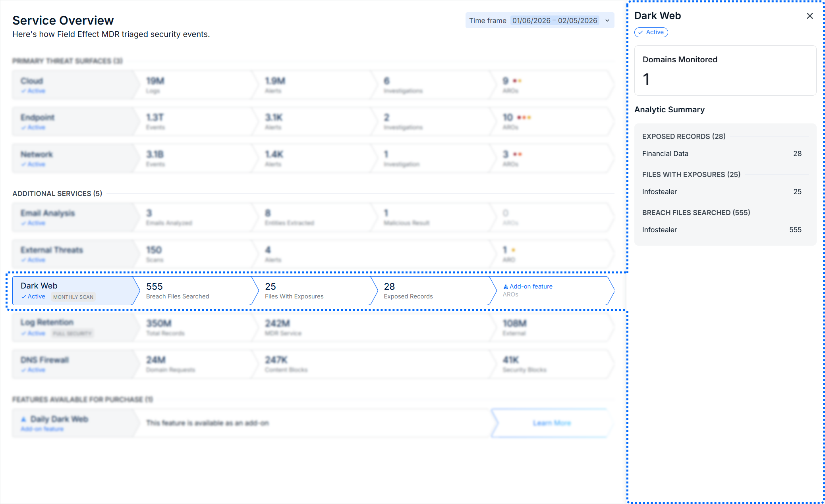
Task: Select Infostealer under Breach Files Searched
Action: (x=721, y=230)
